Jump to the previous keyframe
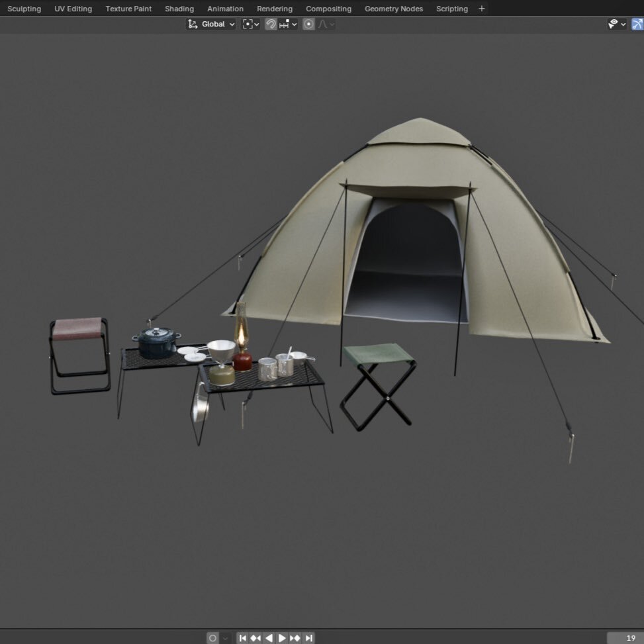 (x=255, y=638)
